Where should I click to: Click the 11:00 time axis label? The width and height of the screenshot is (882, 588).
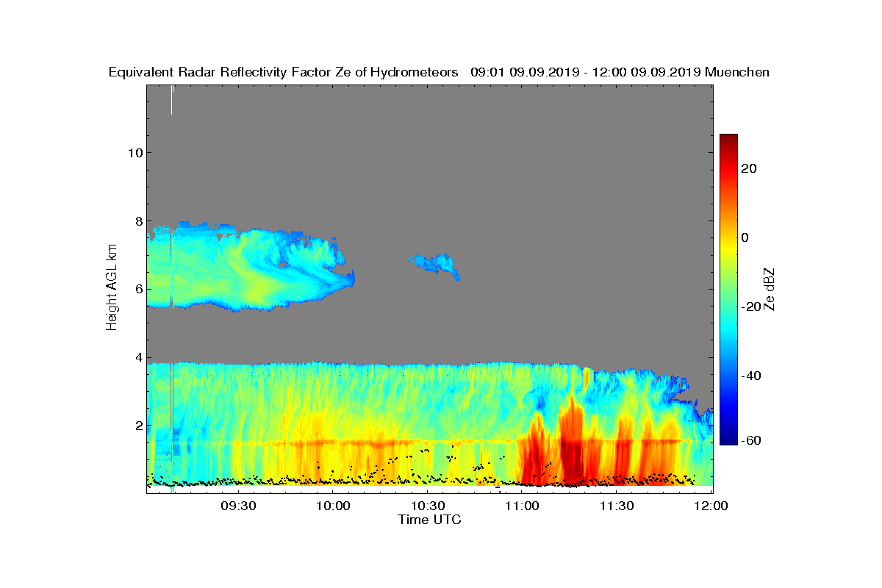click(x=523, y=506)
